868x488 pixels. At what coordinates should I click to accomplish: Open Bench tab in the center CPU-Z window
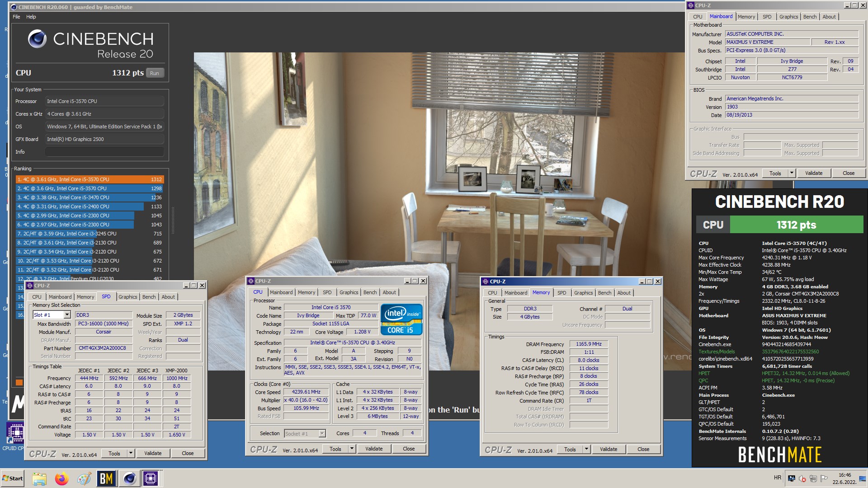370,292
